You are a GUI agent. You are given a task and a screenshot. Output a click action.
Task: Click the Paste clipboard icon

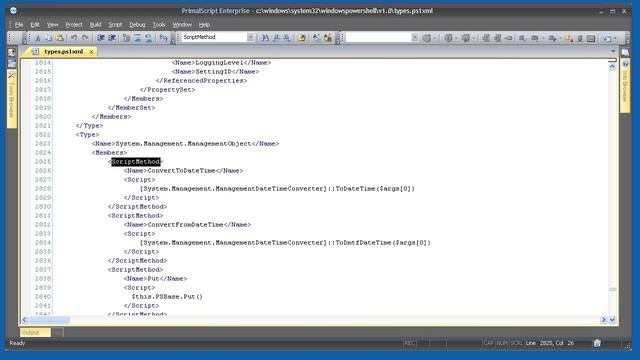click(60, 38)
